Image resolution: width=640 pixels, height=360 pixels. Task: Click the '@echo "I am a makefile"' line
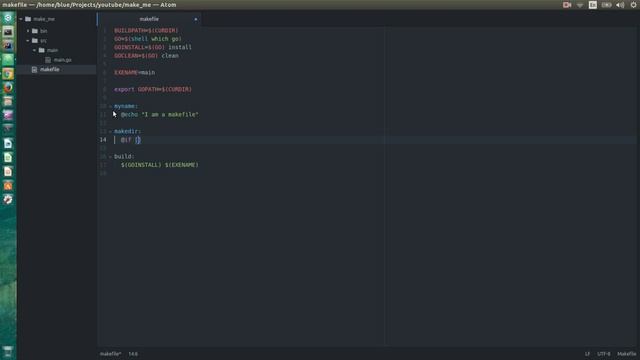[x=160, y=115]
